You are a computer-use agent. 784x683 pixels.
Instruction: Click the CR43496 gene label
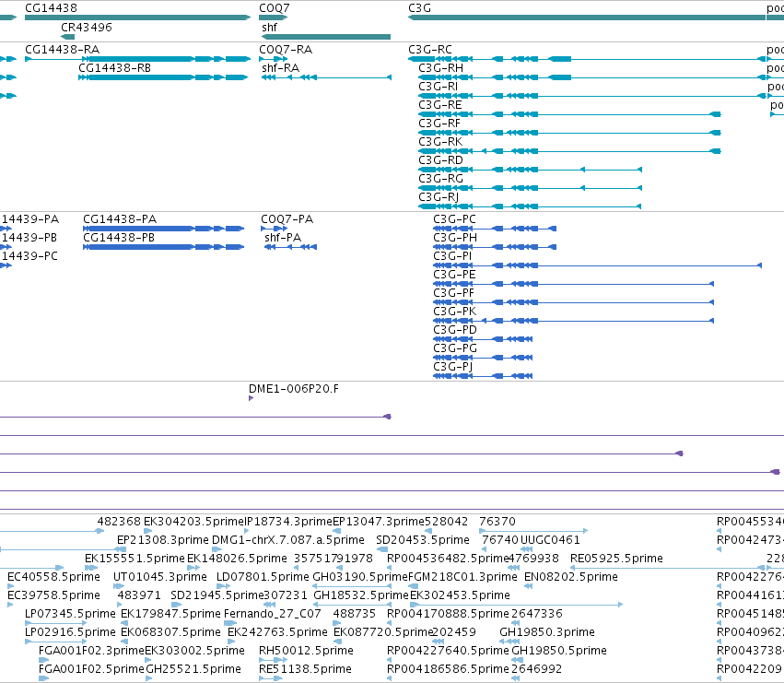point(87,27)
